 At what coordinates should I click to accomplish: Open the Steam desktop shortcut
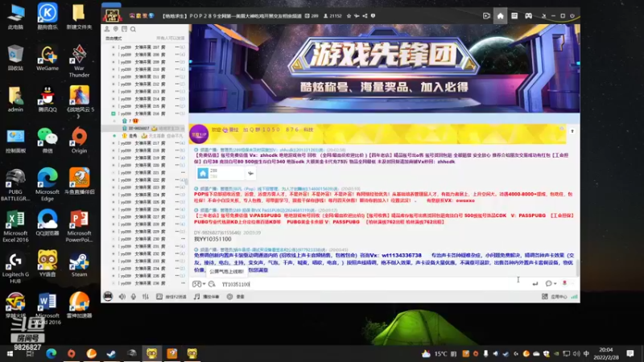coord(79,264)
